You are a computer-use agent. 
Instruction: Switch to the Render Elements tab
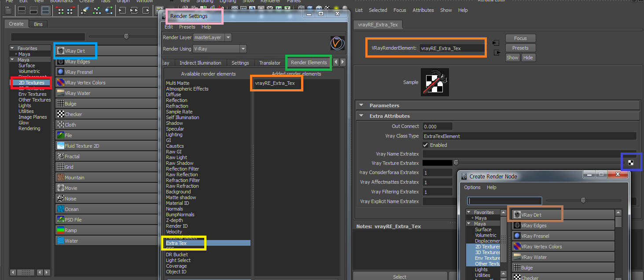(309, 62)
